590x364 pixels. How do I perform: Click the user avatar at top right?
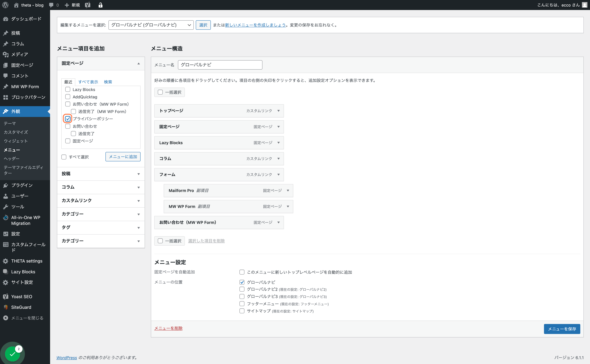[584, 5]
